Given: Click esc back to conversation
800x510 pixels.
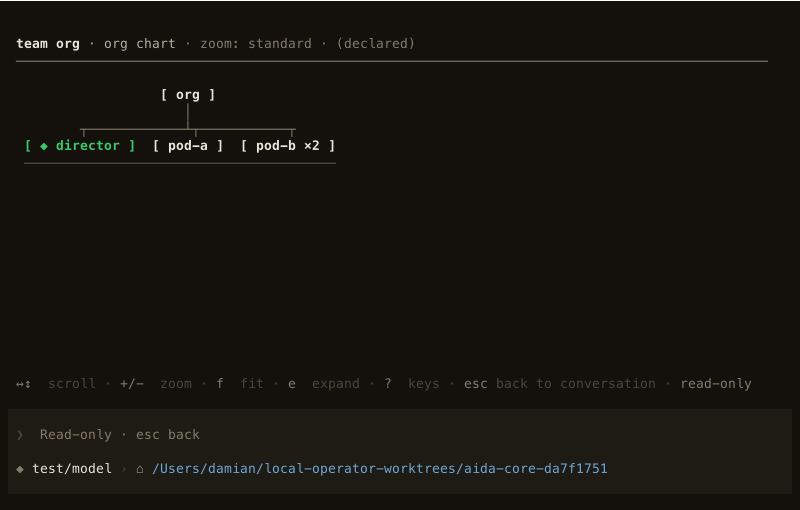Looking at the screenshot, I should (x=560, y=384).
